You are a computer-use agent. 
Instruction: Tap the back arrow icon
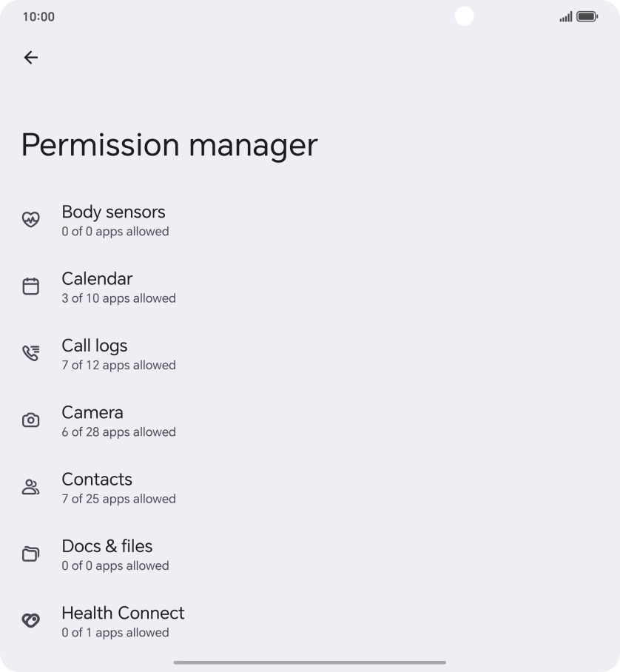click(31, 58)
